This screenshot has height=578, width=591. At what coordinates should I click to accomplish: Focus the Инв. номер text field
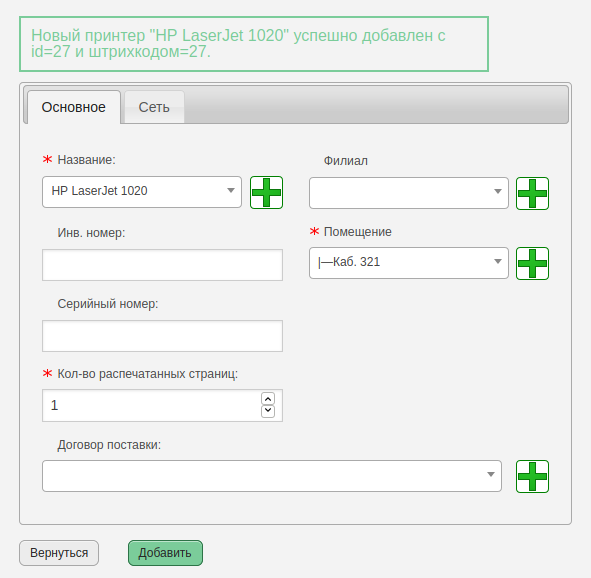[x=162, y=265]
